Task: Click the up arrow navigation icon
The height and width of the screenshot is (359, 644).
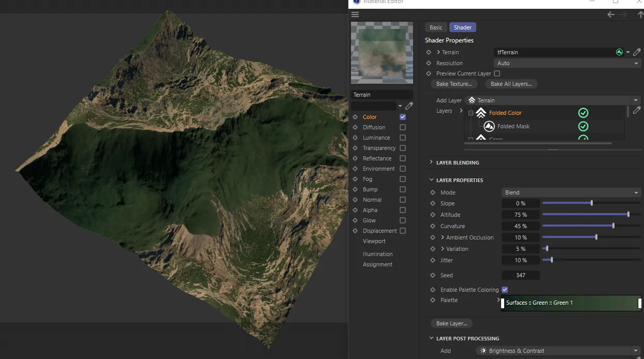Action: [640, 14]
